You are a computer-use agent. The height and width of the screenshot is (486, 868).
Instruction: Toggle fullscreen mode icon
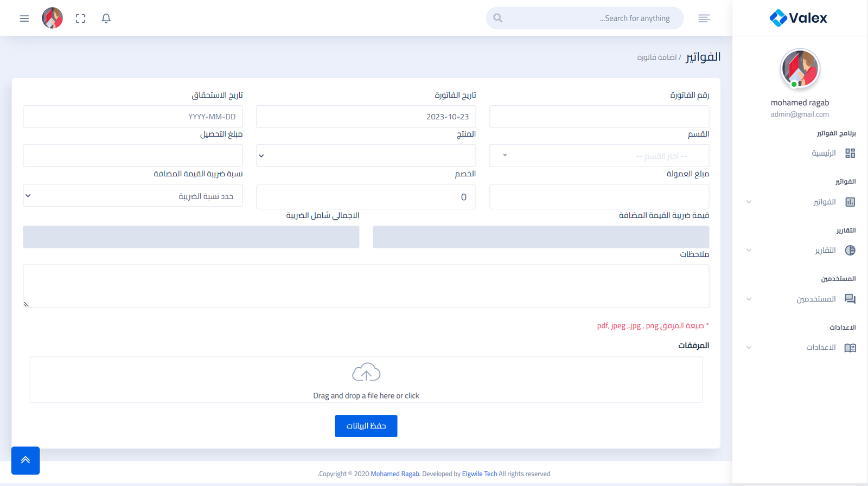[x=80, y=18]
